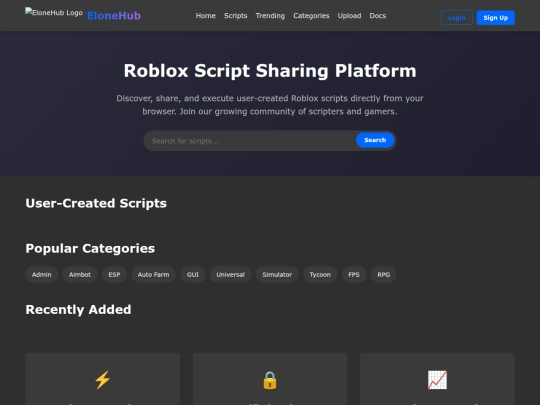Select the RPG category tag
The image size is (540, 405).
tap(384, 274)
